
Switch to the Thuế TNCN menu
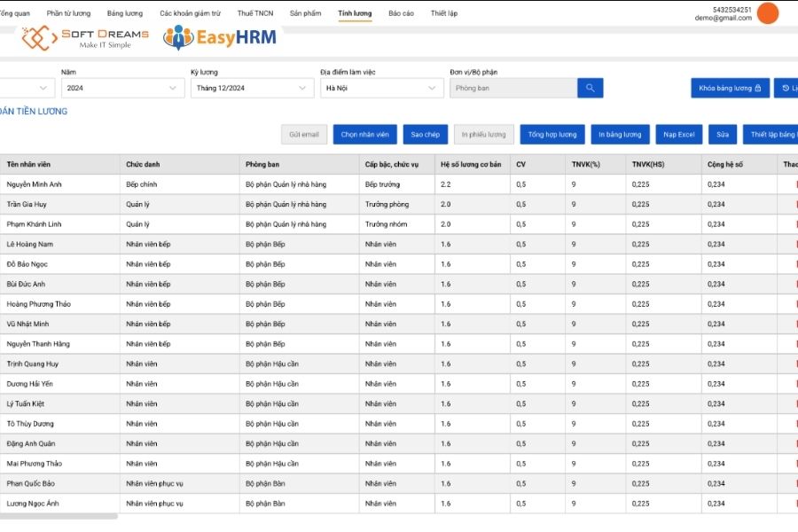coord(255,13)
